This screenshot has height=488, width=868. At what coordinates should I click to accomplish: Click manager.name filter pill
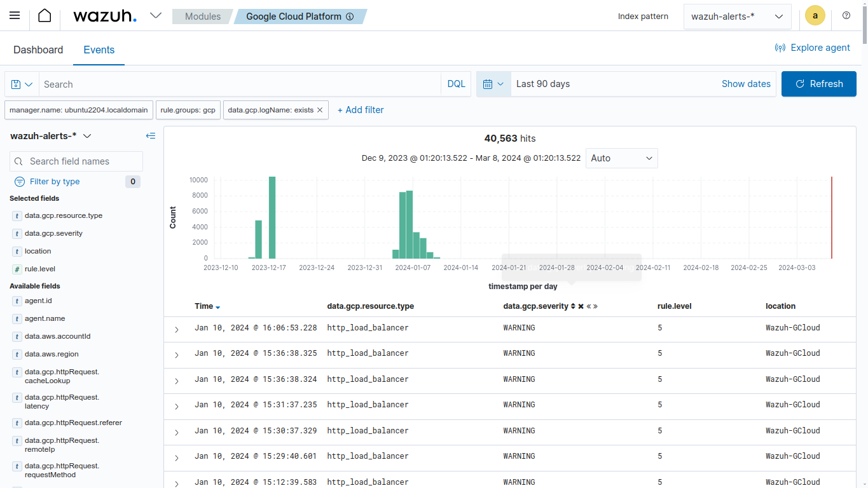(79, 110)
